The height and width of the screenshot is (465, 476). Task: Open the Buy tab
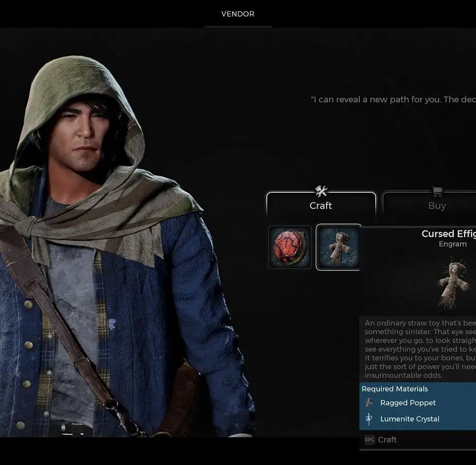pos(428,205)
